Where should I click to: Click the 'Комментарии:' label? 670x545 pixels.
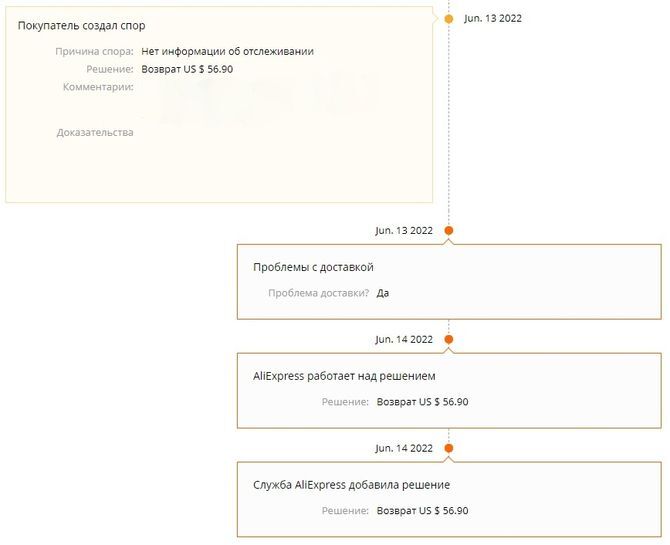point(98,87)
